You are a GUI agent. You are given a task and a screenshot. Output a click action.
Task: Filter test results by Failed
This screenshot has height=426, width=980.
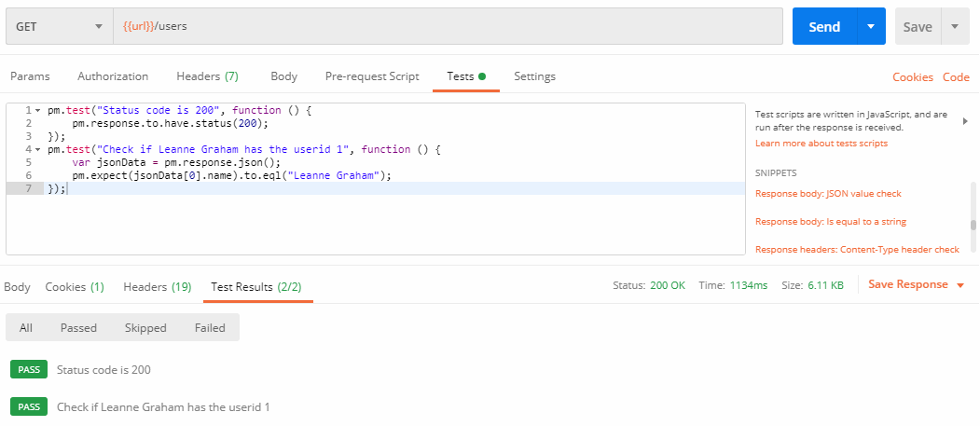click(210, 328)
